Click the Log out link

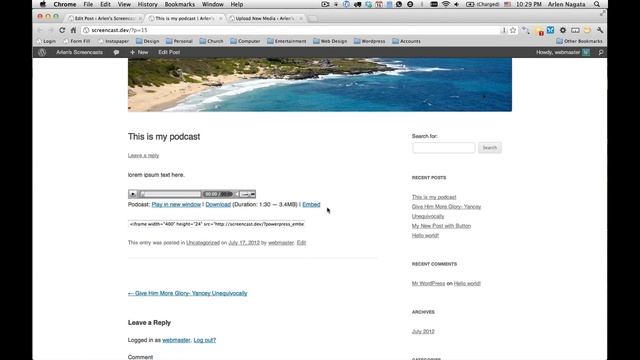point(204,340)
